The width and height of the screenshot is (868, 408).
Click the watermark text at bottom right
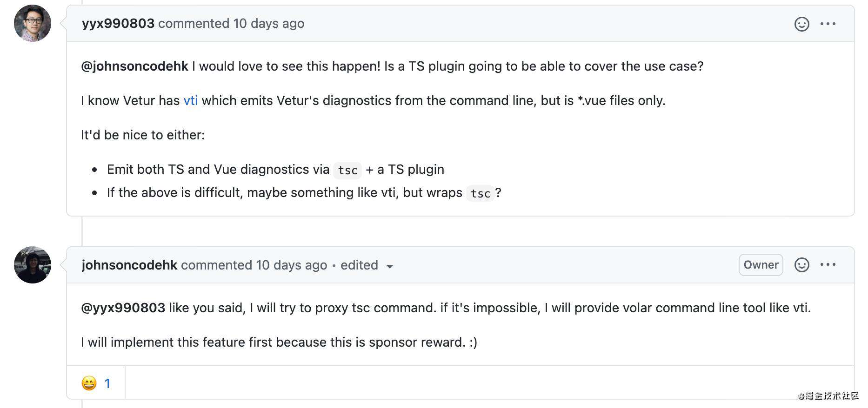pyautogui.click(x=828, y=395)
